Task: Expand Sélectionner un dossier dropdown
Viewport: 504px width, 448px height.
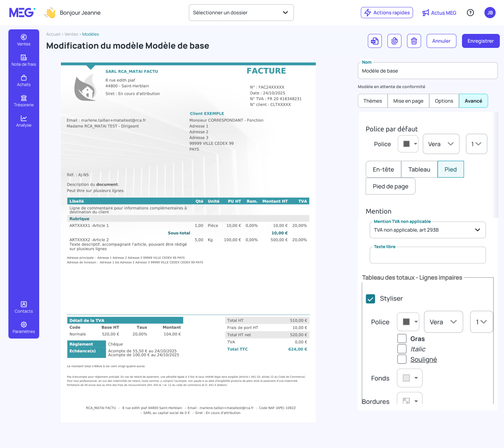Action: [241, 13]
